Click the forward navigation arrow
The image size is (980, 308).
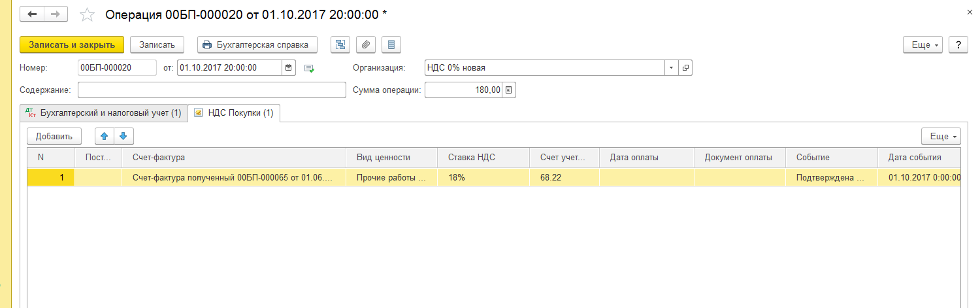coord(56,14)
